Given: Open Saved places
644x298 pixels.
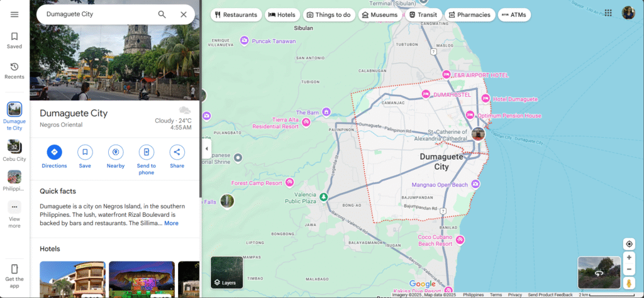Looking at the screenshot, I should coord(14,41).
